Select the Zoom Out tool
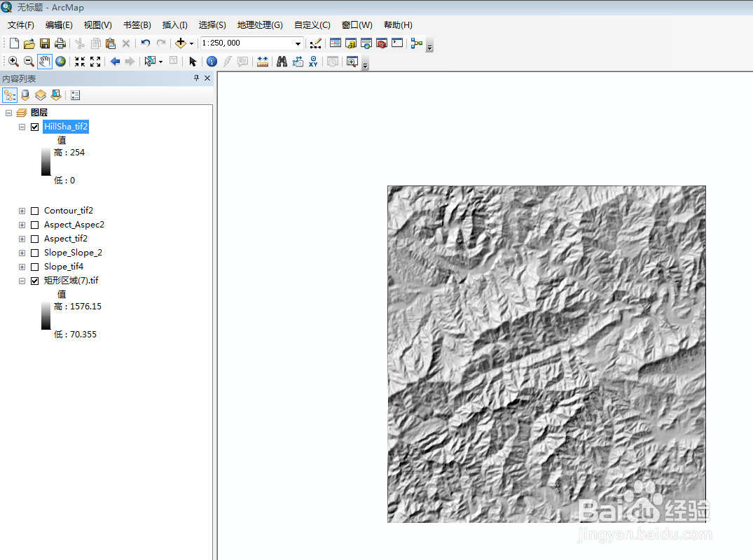This screenshot has width=753, height=560. pyautogui.click(x=29, y=62)
